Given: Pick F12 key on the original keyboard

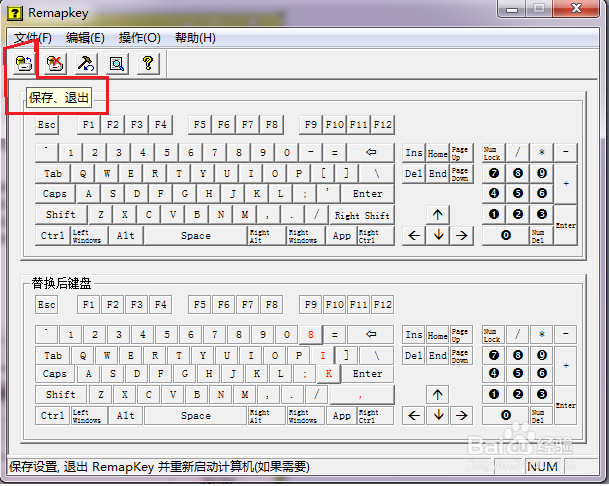Looking at the screenshot, I should (383, 125).
